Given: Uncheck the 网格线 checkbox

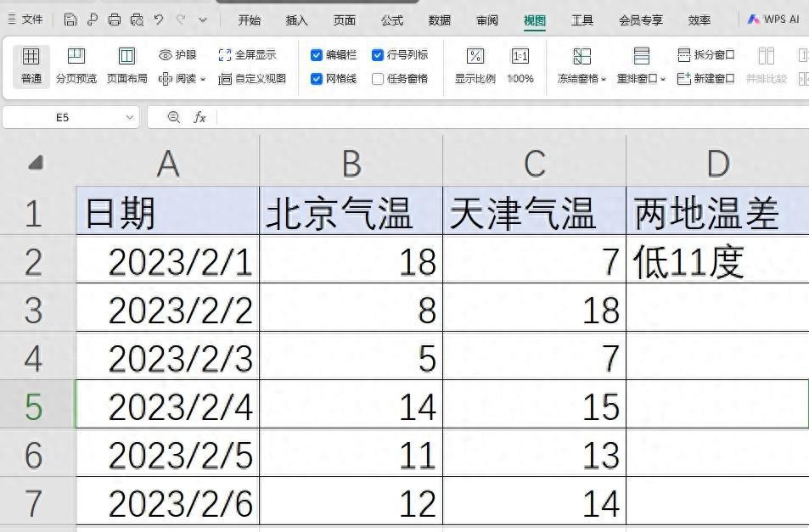Looking at the screenshot, I should (317, 79).
